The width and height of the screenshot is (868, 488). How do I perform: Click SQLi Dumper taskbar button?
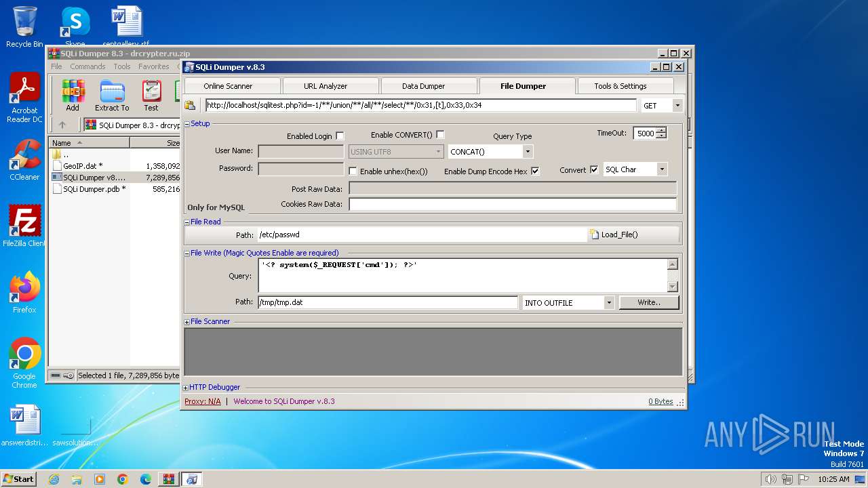[192, 479]
